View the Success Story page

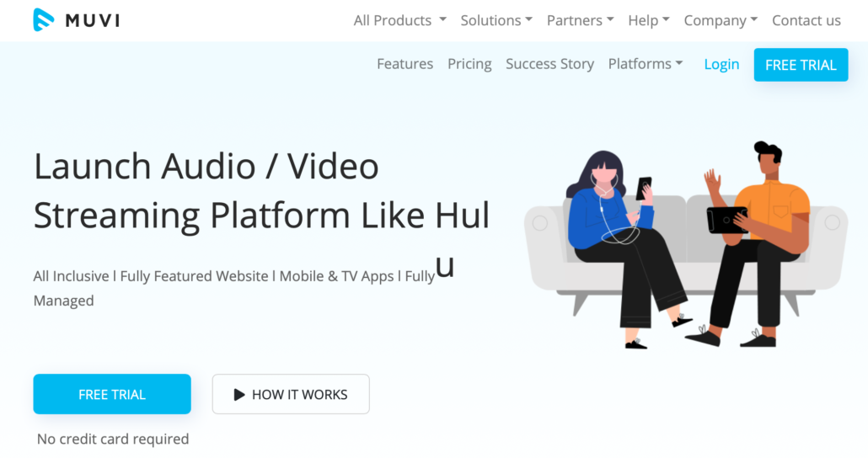[x=549, y=64]
